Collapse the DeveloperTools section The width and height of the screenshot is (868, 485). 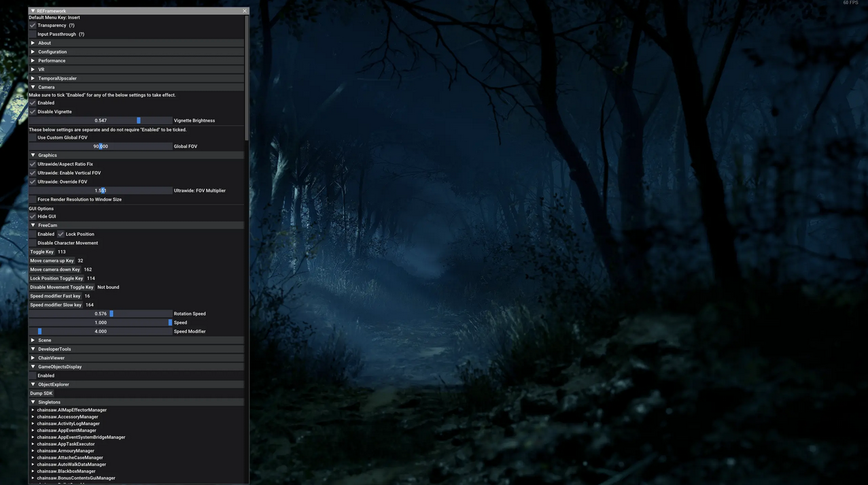click(136, 349)
